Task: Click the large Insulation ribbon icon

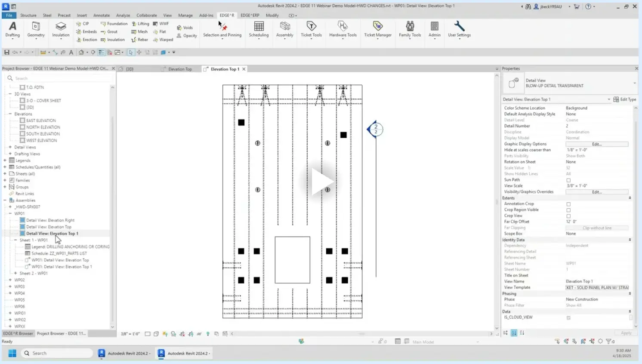Action: 61,30
